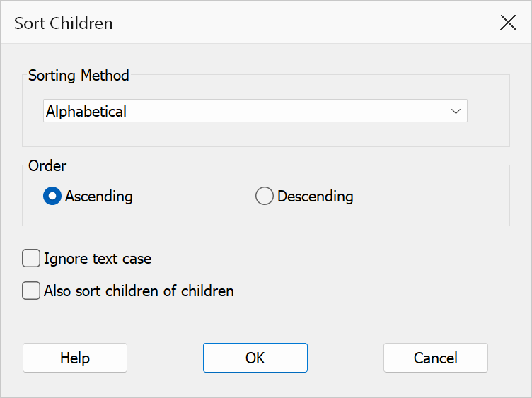532x398 pixels.
Task: Open Help for sorting options
Action: pyautogui.click(x=75, y=358)
